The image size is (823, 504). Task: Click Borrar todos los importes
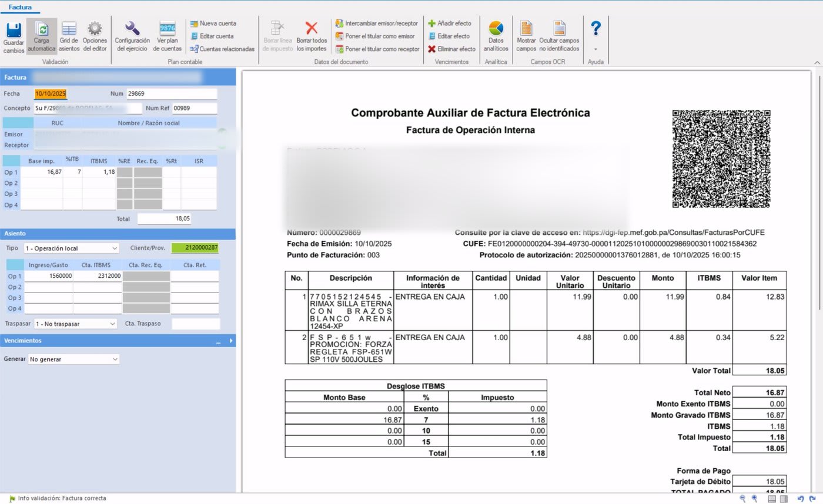(312, 37)
